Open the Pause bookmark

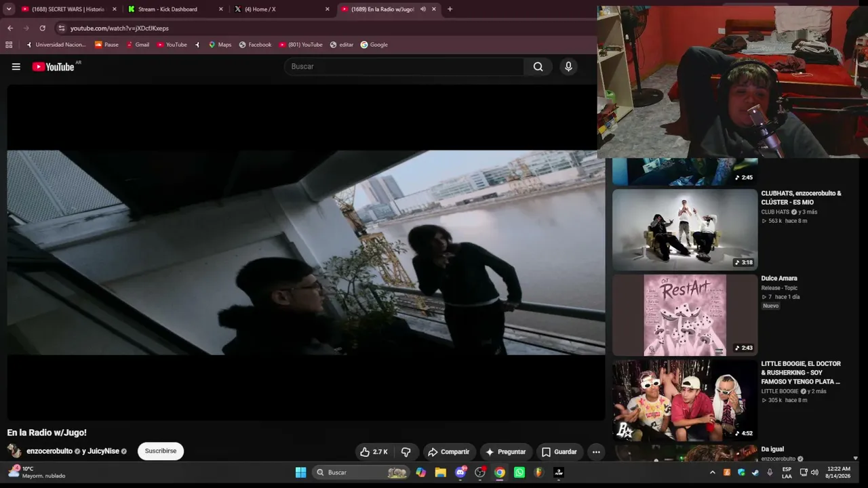pos(106,45)
